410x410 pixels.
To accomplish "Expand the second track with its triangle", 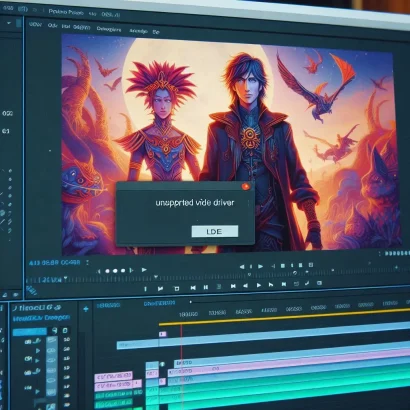I will click(38, 351).
